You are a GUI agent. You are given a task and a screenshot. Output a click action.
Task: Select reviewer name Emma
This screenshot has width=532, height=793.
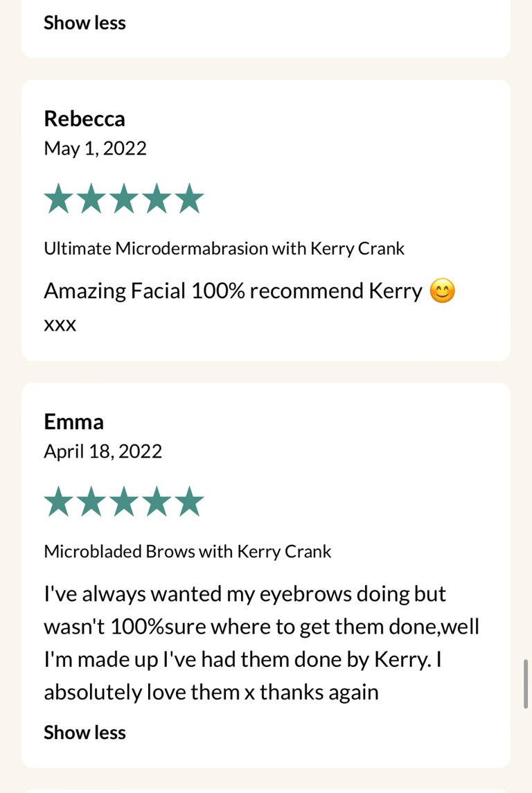(73, 421)
